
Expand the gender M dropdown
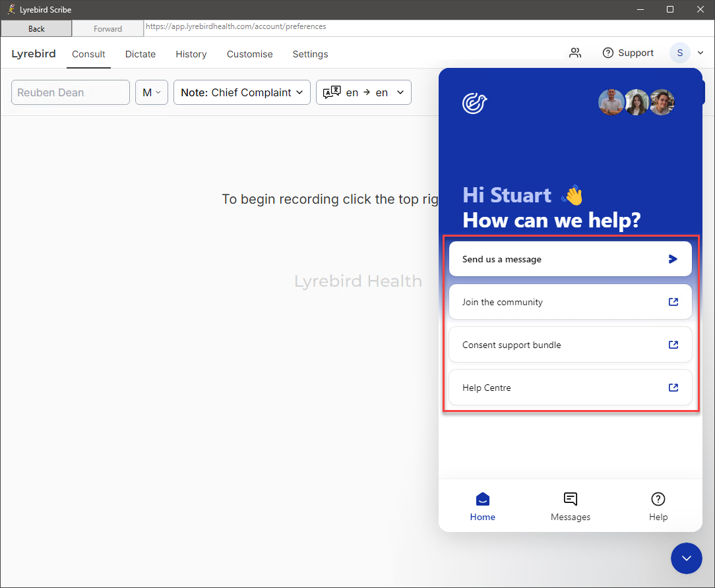152,92
